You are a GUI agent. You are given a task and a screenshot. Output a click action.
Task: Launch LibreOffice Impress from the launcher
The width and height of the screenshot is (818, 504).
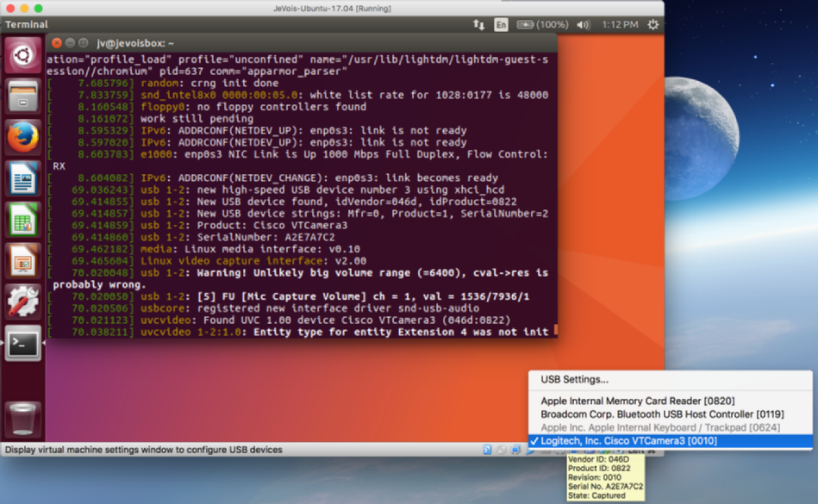tap(23, 261)
